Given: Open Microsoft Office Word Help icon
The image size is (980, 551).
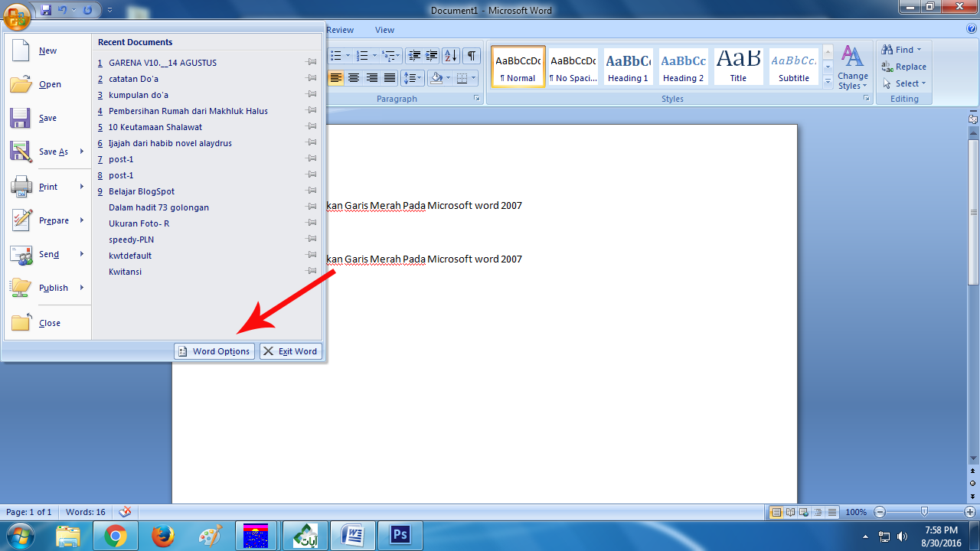Looking at the screenshot, I should click(x=972, y=30).
